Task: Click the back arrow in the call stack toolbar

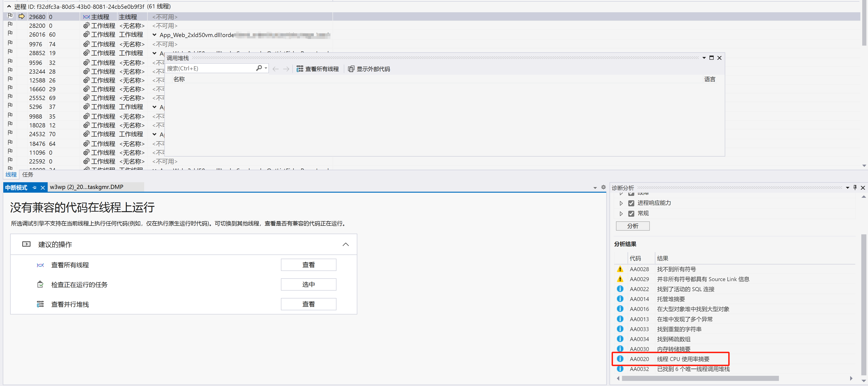Action: pos(275,69)
